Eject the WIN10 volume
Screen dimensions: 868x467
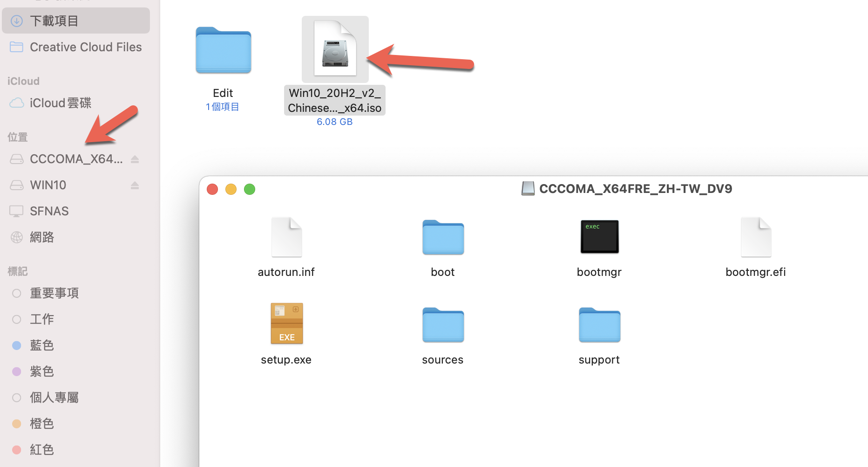pos(135,185)
